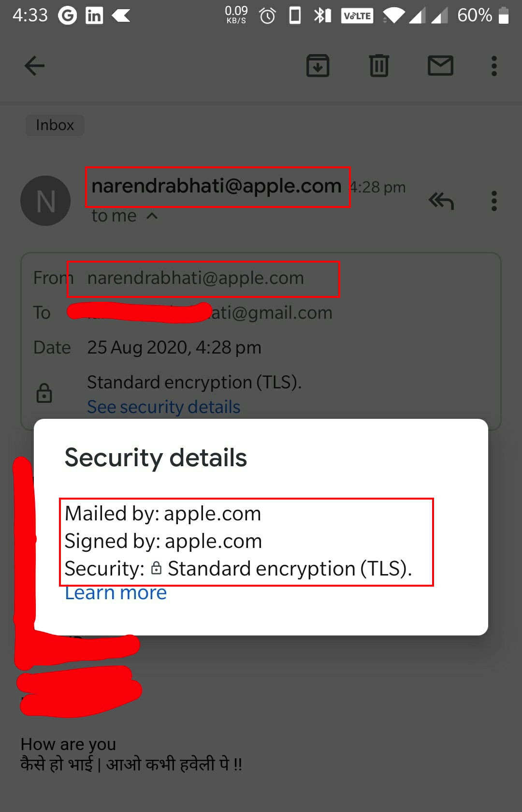Tap the alarm clock icon in status bar

tap(267, 16)
